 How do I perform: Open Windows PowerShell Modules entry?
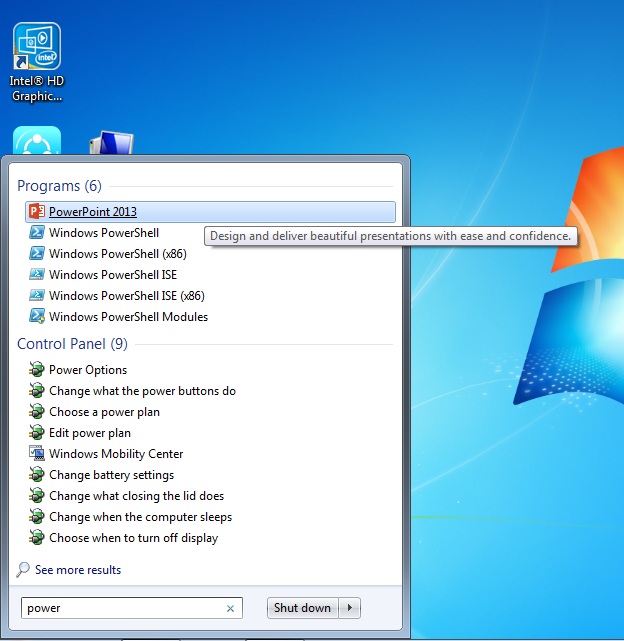128,317
